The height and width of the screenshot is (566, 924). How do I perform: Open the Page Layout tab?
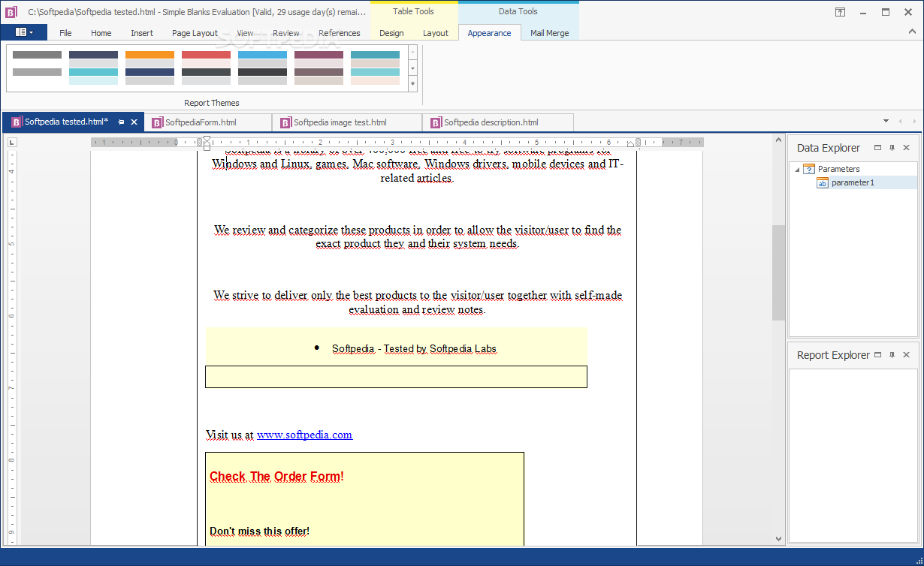(195, 33)
